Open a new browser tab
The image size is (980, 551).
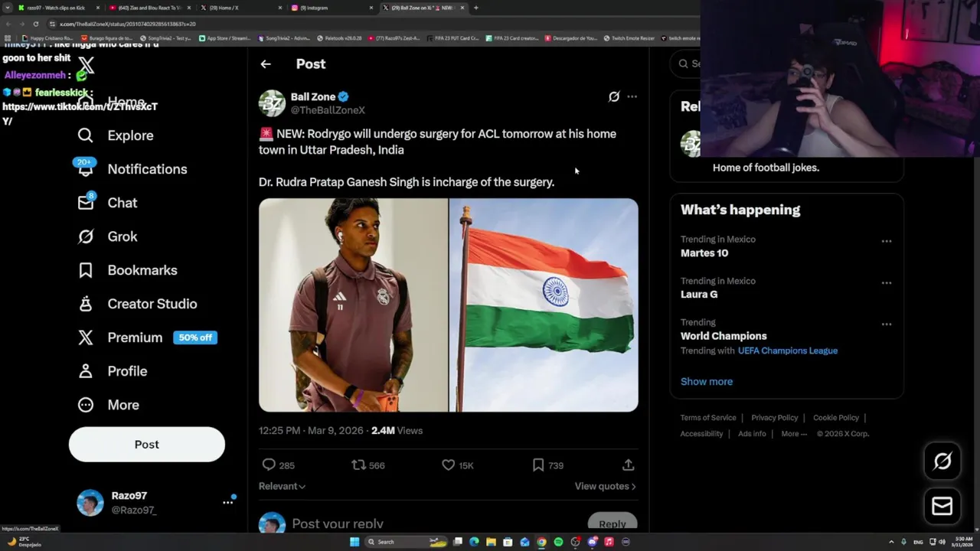tap(476, 8)
